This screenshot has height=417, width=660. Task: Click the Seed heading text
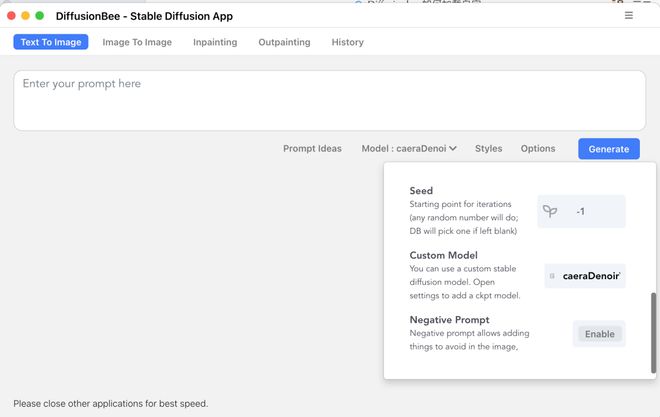[421, 191]
